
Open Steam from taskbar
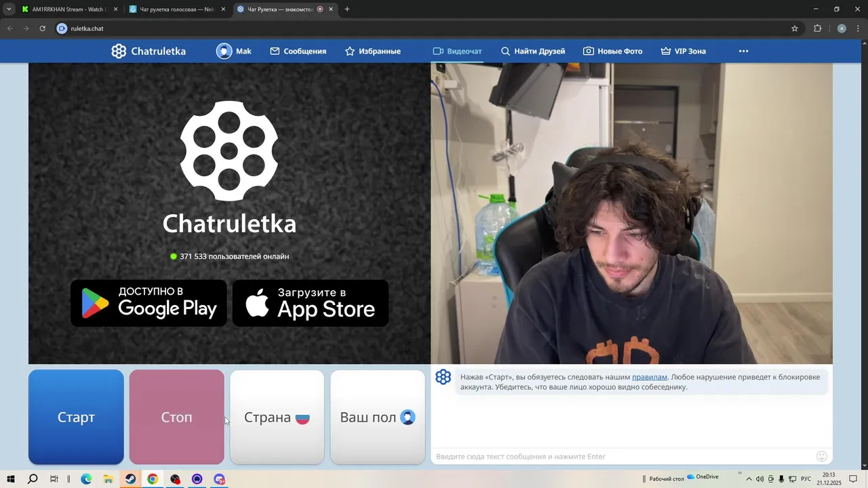click(130, 479)
